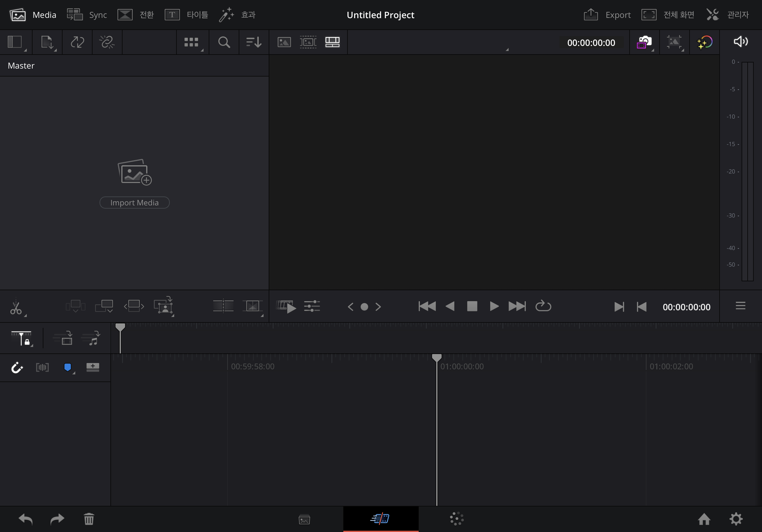Click the split clip scissors icon
This screenshot has width=762, height=532.
(16, 307)
